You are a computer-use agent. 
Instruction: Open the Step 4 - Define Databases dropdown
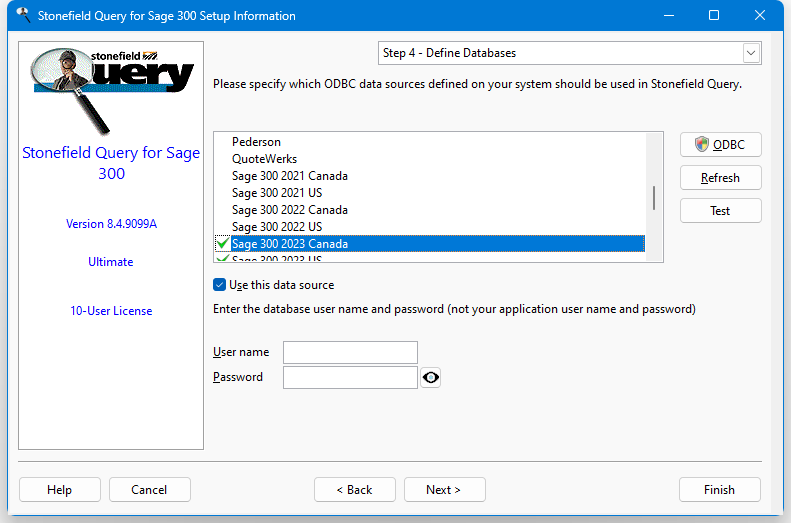[x=751, y=53]
